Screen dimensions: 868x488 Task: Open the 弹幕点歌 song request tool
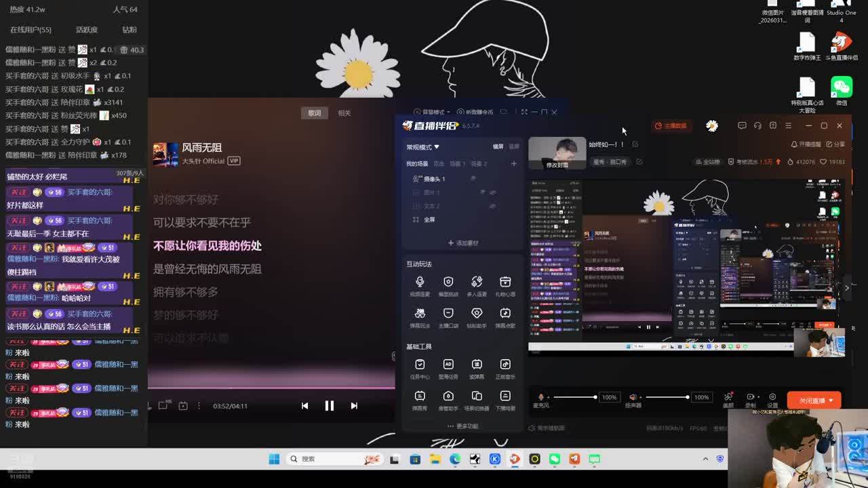[505, 317]
